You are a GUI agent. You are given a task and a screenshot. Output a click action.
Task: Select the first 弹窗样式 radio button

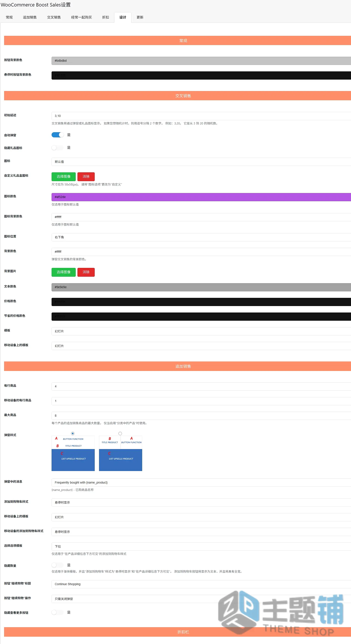coord(73,434)
